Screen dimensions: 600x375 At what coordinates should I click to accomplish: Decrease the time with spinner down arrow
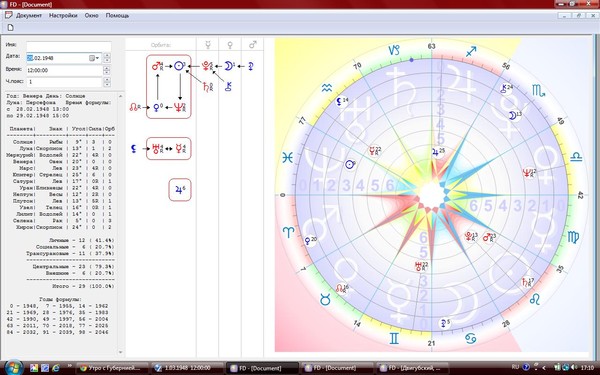pyautogui.click(x=107, y=73)
